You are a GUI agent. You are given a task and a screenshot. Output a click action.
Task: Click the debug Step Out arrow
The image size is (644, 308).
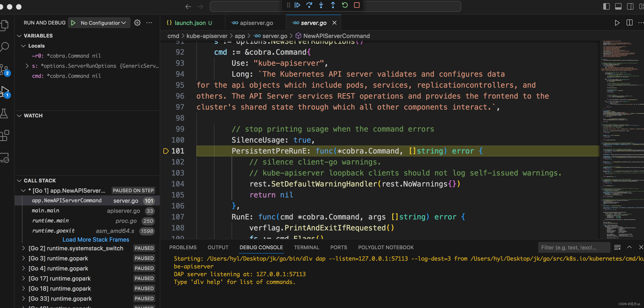coord(333,5)
